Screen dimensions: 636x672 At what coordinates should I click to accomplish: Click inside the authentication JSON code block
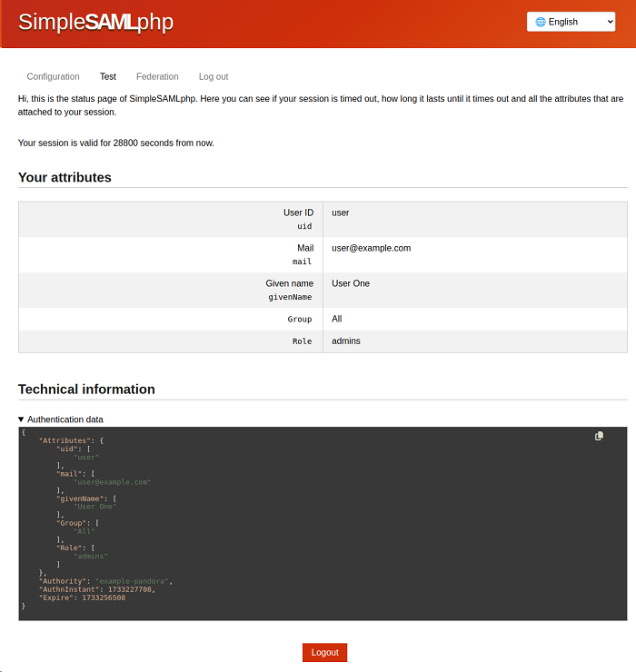[323, 523]
